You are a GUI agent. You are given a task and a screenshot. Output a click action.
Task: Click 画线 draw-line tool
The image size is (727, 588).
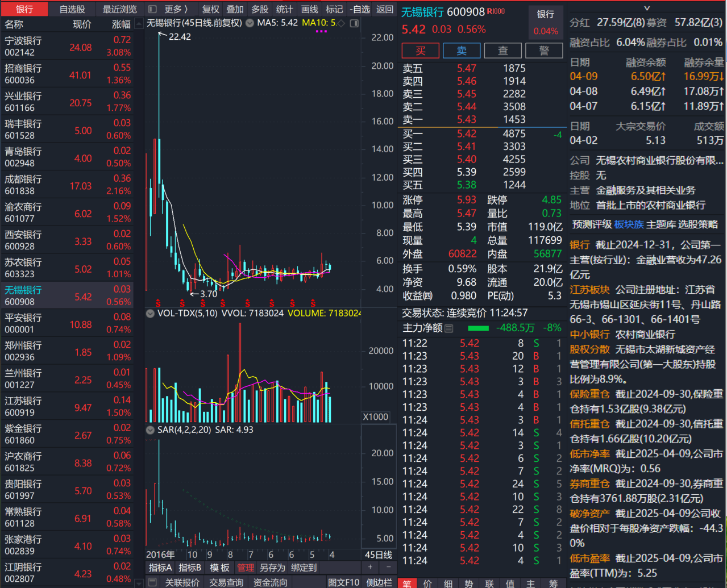310,9
